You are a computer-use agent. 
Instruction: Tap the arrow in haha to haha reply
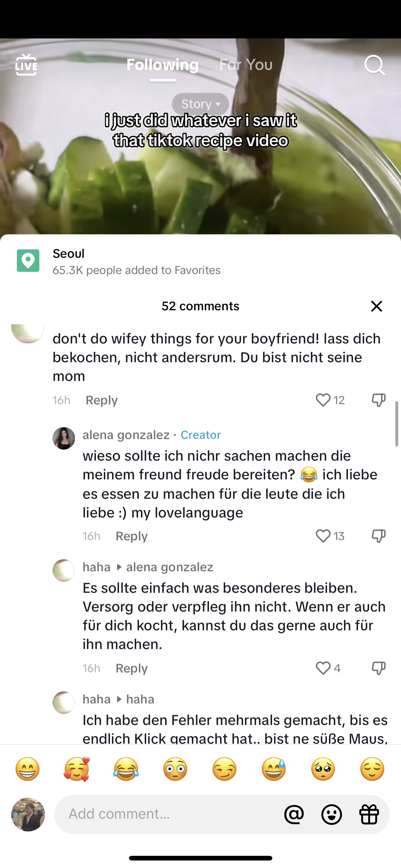tap(119, 699)
